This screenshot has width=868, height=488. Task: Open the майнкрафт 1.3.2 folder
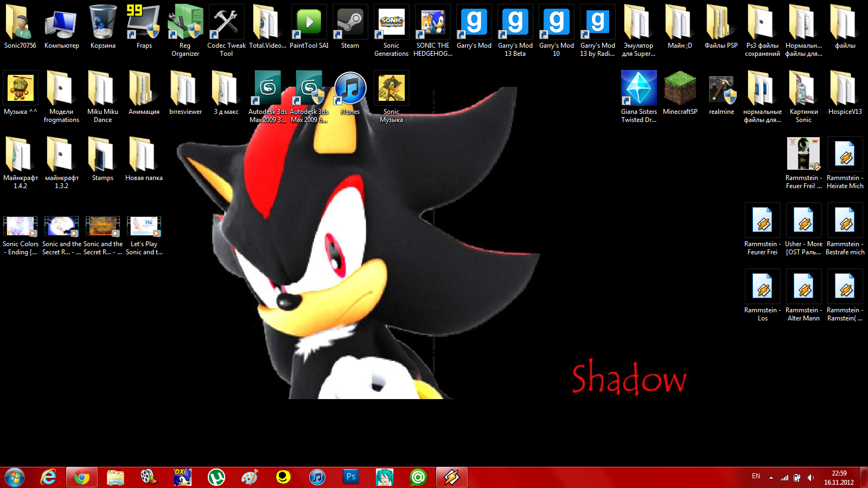[61, 163]
